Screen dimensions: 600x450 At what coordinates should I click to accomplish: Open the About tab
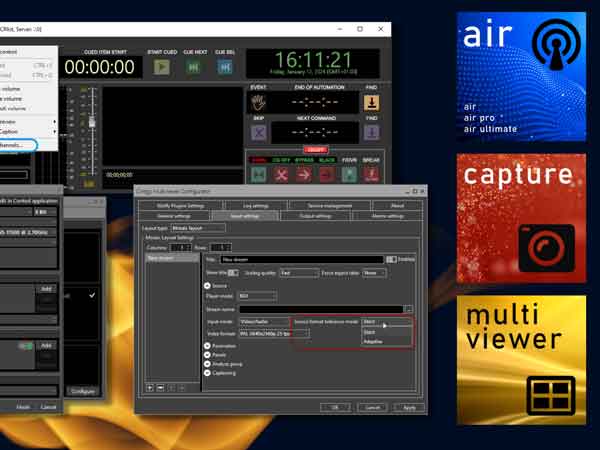pyautogui.click(x=397, y=206)
